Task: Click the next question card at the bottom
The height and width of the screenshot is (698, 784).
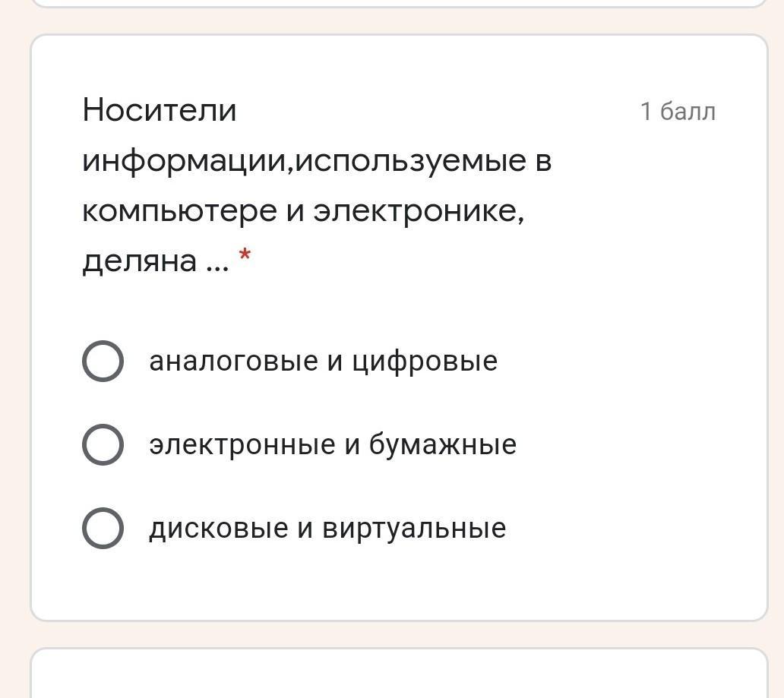Action: click(399, 673)
